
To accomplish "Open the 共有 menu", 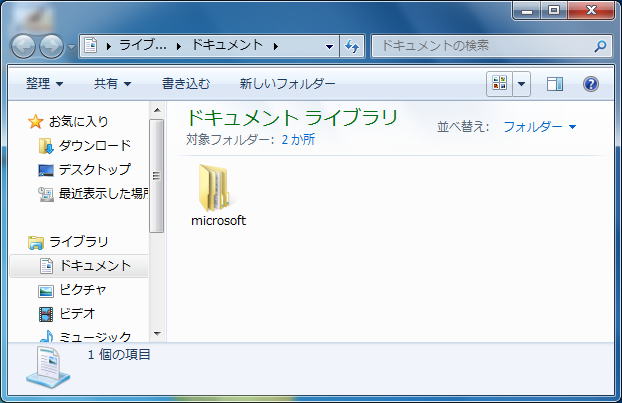I will (112, 84).
